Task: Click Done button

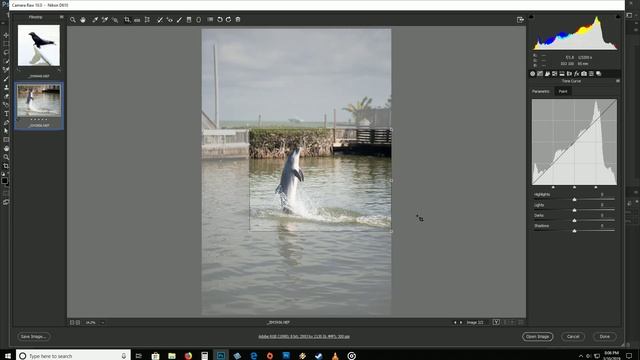Action: click(604, 337)
